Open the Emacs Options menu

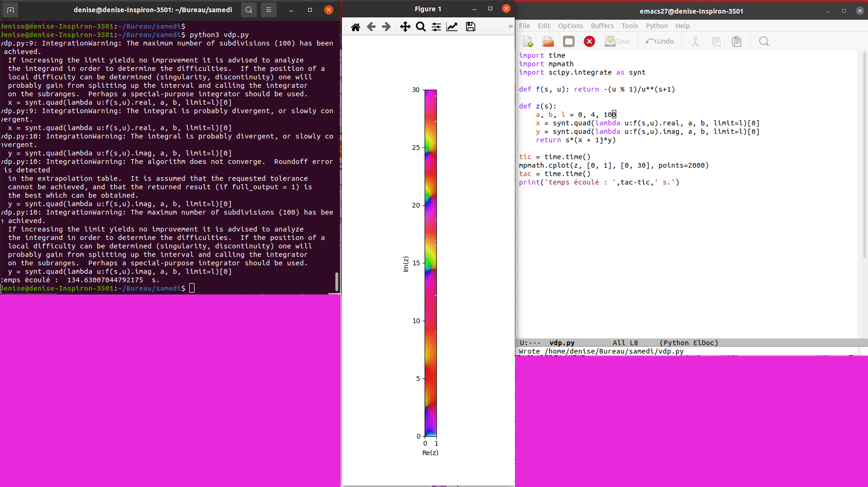click(x=570, y=26)
